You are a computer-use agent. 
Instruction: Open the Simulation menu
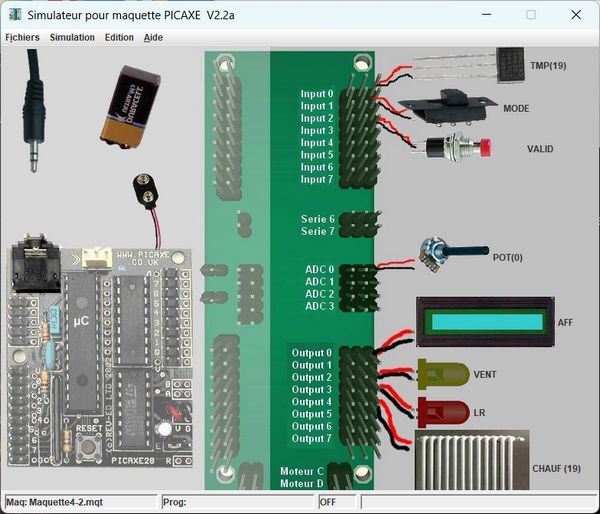click(72, 37)
